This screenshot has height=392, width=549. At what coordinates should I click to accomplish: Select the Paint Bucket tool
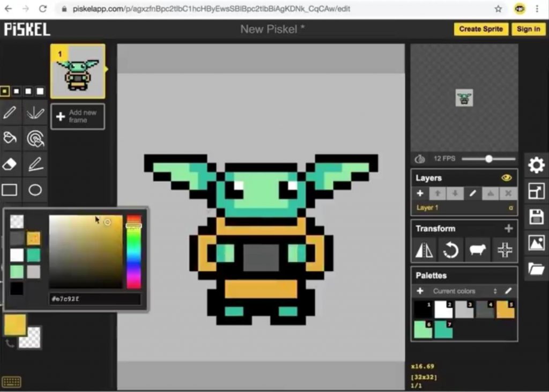tap(10, 138)
